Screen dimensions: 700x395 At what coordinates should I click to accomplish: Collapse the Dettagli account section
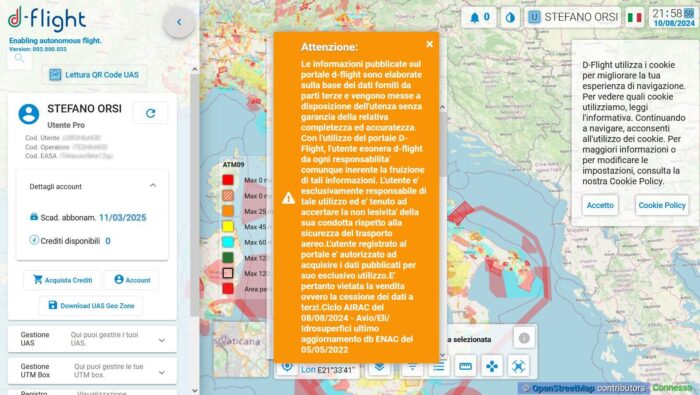(153, 186)
